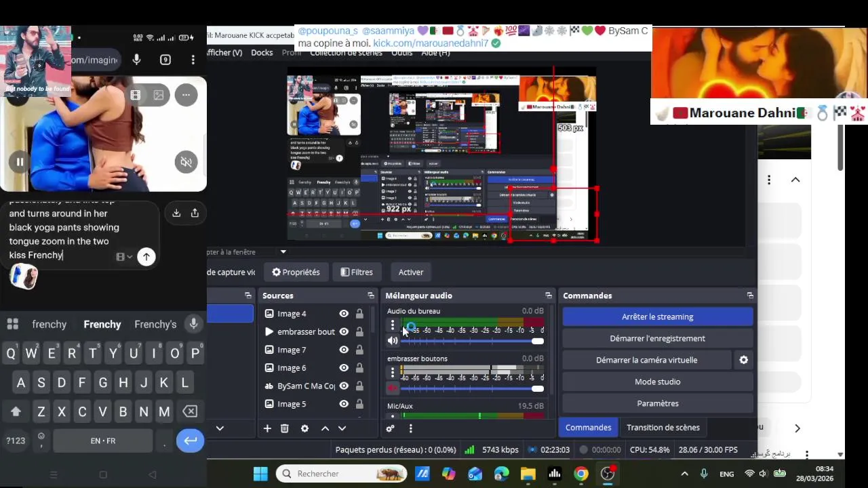This screenshot has width=868, height=488.
Task: Click Démarrer l'enregistrement button
Action: coord(658,338)
